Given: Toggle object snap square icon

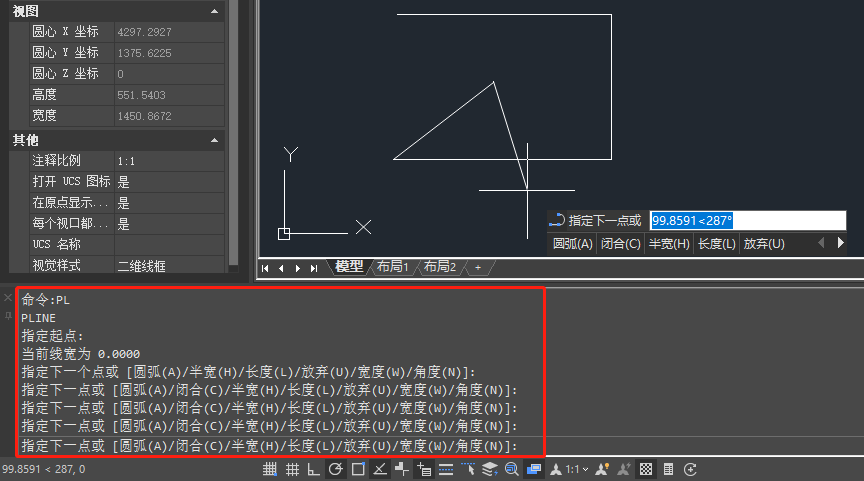Looking at the screenshot, I should 358,469.
